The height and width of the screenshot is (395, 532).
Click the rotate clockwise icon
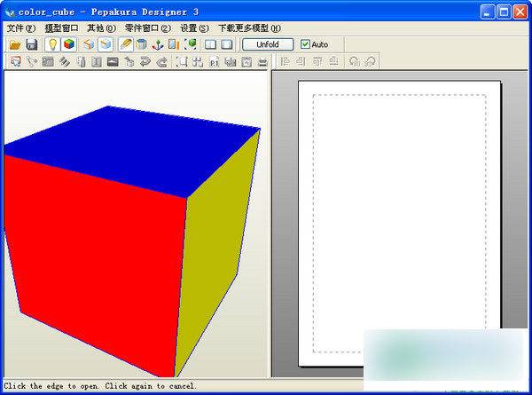tap(371, 61)
